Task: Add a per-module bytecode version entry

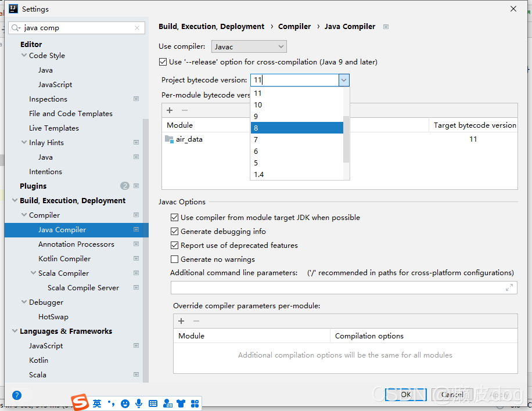Action: (x=170, y=110)
